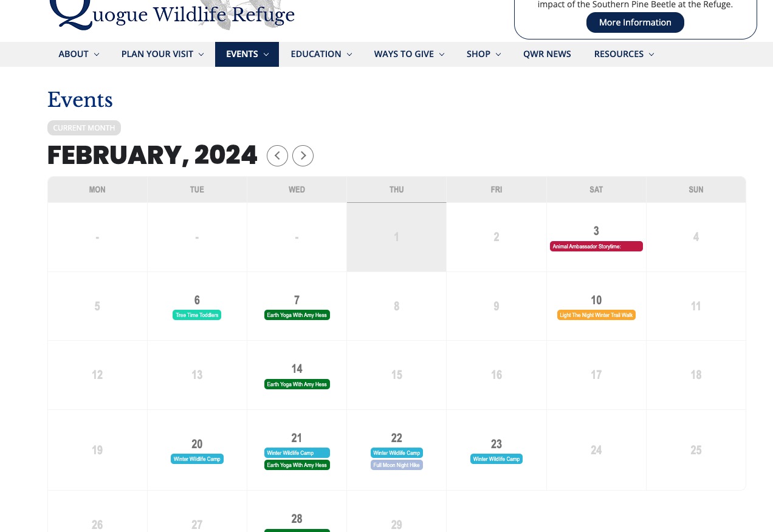Go to next month arrow

[303, 156]
